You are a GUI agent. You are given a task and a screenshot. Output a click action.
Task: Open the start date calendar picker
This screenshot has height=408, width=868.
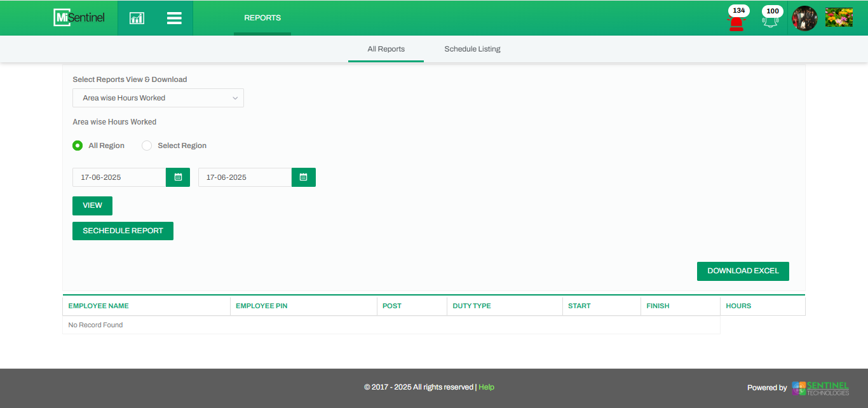(178, 177)
